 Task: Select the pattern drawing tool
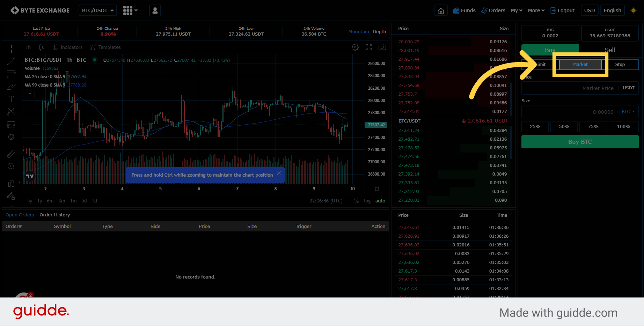click(11, 112)
